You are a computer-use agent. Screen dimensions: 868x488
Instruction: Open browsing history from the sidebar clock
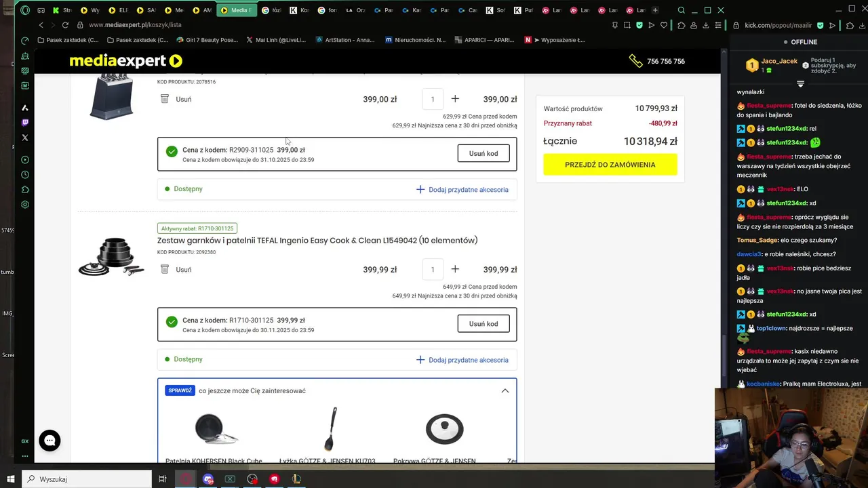click(25, 175)
